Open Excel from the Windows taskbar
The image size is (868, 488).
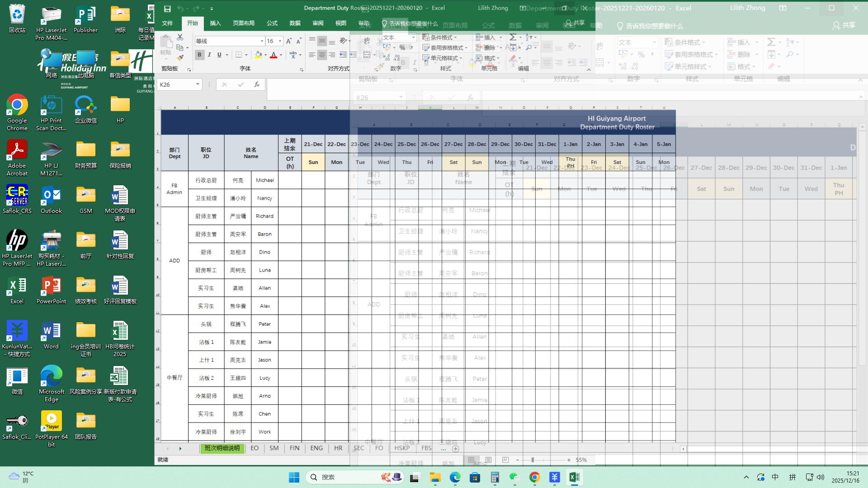(574, 477)
